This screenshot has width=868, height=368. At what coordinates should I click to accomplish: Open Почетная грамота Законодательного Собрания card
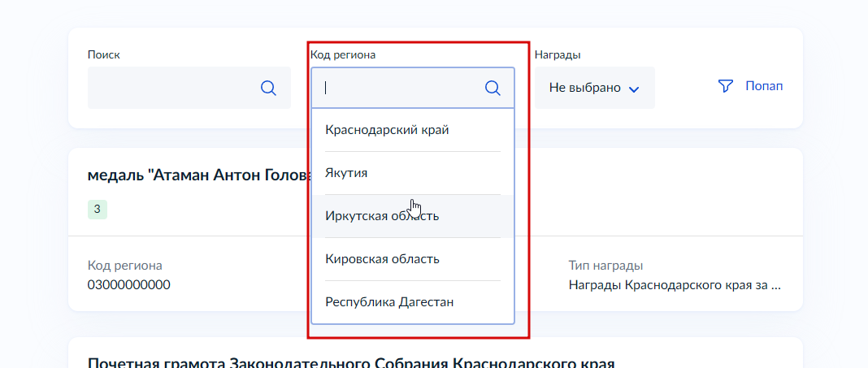[x=351, y=364]
